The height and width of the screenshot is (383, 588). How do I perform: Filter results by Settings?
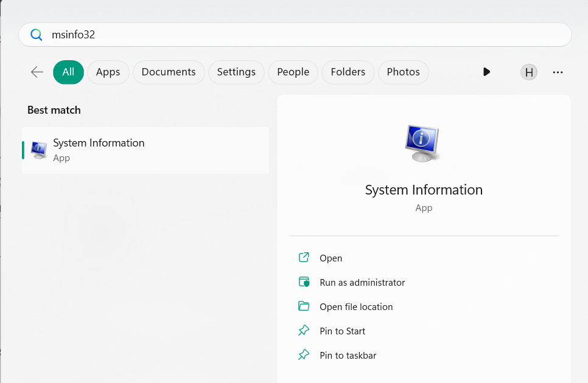[x=236, y=72]
